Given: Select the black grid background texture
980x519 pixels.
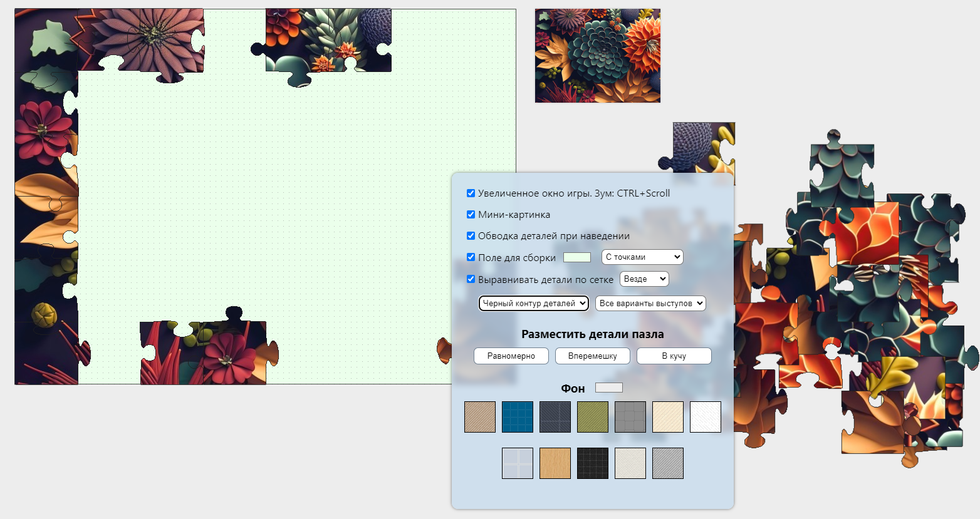Looking at the screenshot, I should click(593, 463).
